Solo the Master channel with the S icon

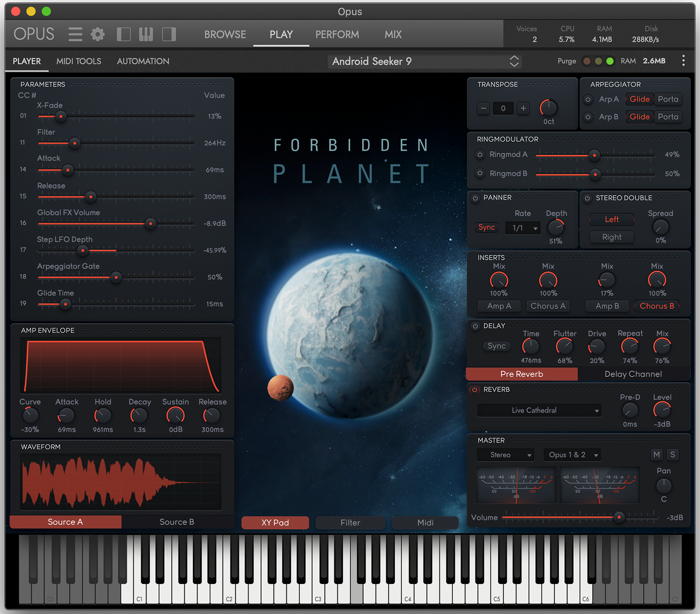[673, 454]
